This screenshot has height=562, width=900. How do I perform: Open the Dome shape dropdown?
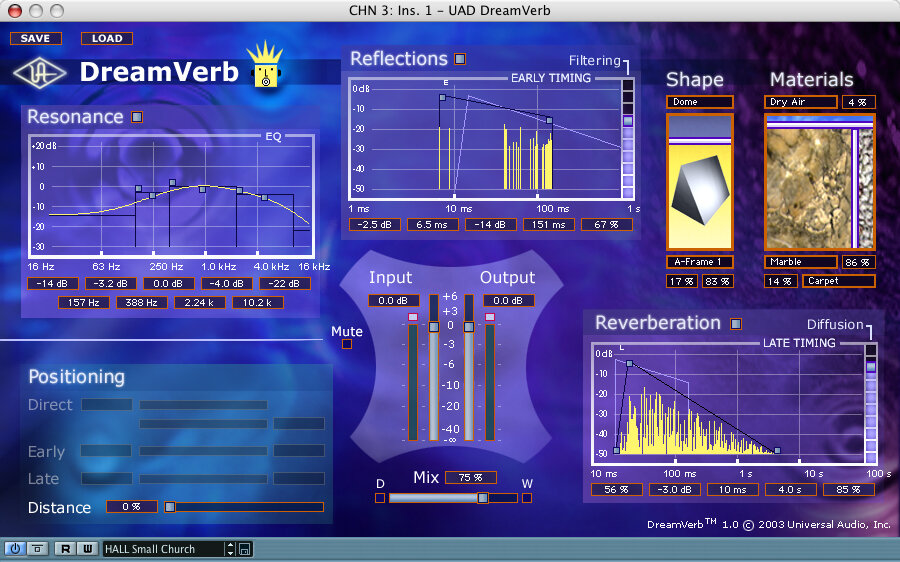point(700,102)
